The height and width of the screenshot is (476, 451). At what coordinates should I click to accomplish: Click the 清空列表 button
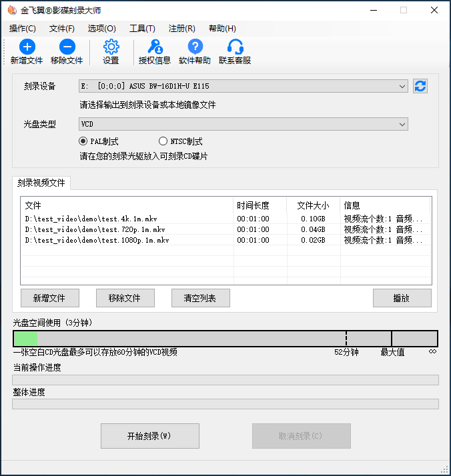201,298
